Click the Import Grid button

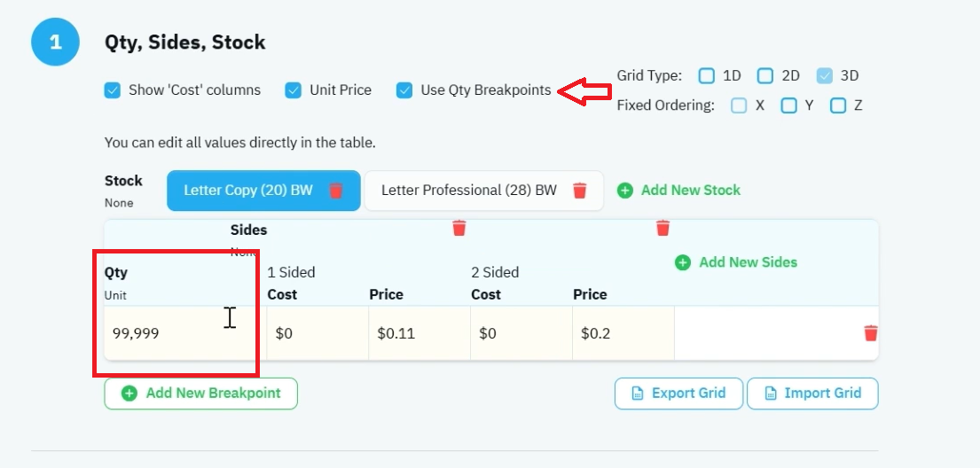click(x=812, y=393)
